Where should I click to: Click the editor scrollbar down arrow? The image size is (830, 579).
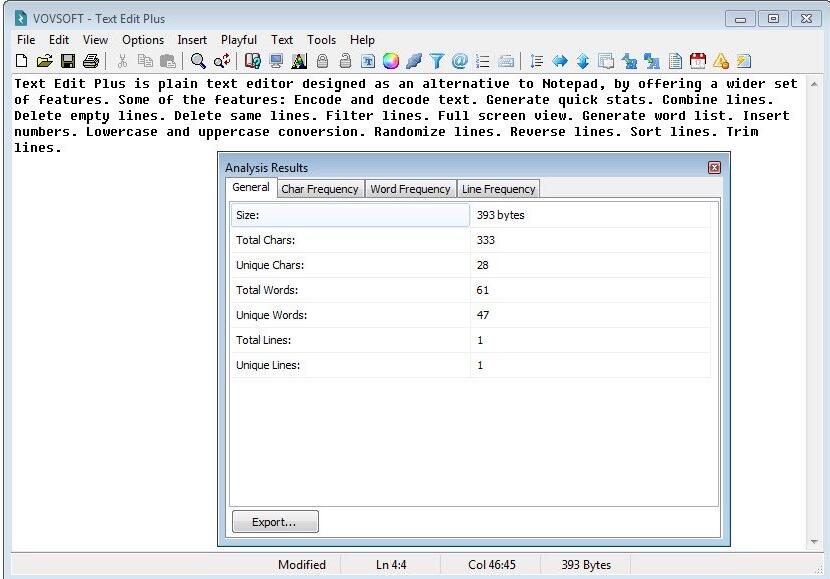pos(814,541)
